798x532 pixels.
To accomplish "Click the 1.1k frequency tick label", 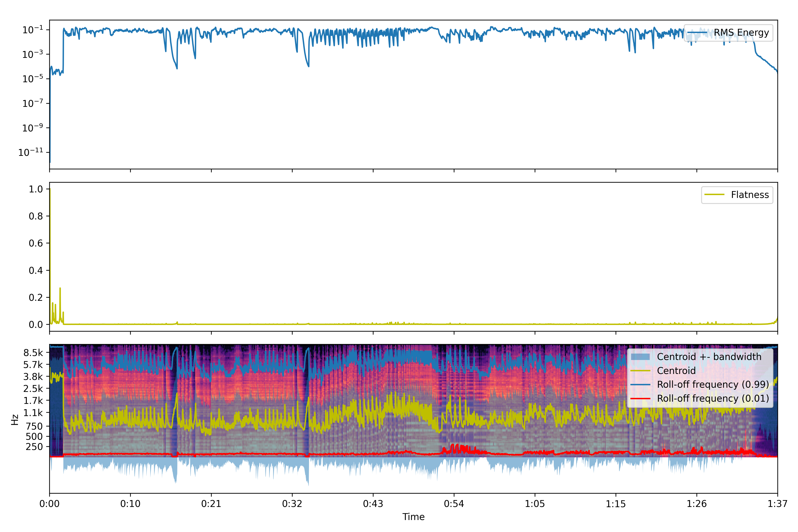I will (33, 413).
